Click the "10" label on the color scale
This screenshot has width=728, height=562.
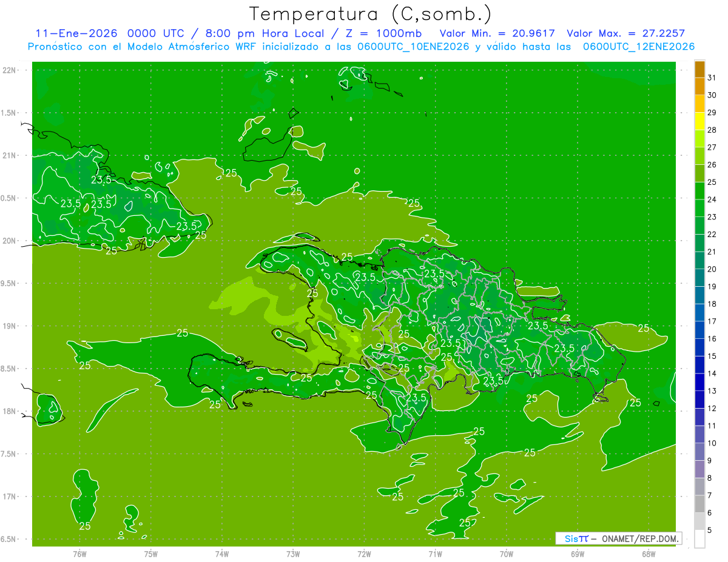coord(712,443)
